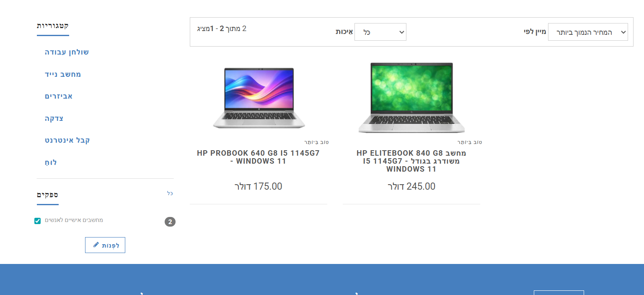Open the מיין לפי sort dropdown
This screenshot has height=295, width=644.
(x=588, y=32)
